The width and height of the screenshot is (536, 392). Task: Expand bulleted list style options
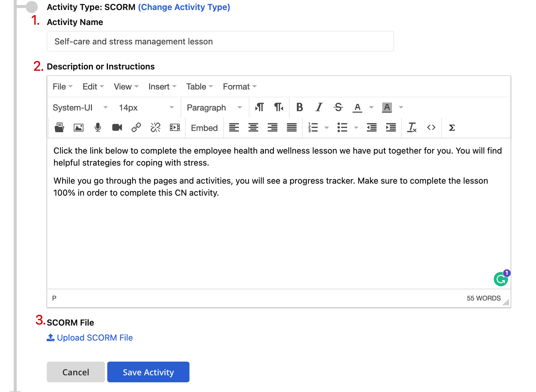tap(356, 128)
